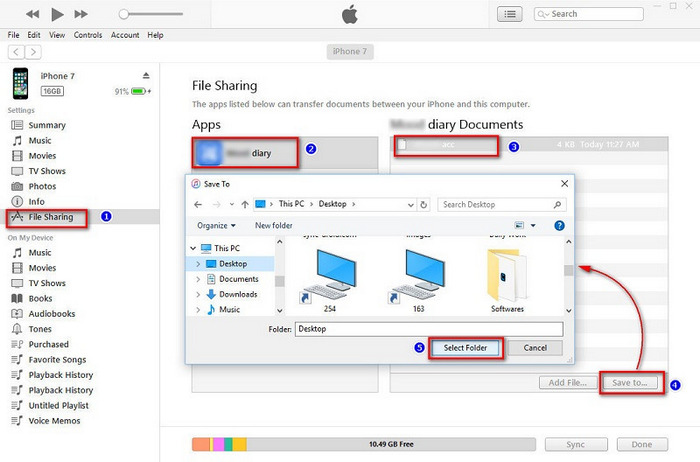Select the 254 computer shortcut
Viewport: 700px width, 462px height.
pyautogui.click(x=330, y=281)
